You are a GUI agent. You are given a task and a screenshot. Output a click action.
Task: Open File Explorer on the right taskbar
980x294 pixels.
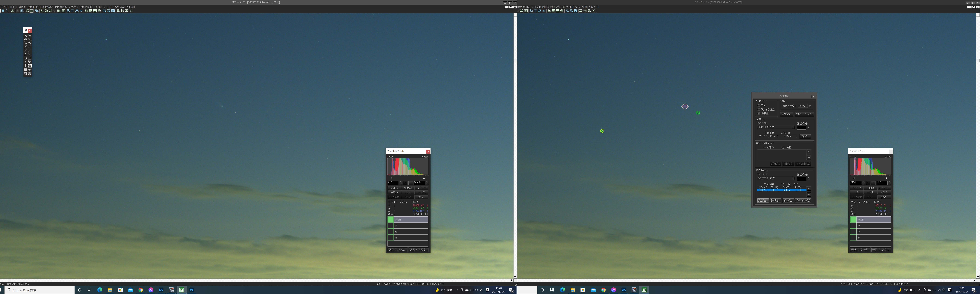[x=573, y=290]
